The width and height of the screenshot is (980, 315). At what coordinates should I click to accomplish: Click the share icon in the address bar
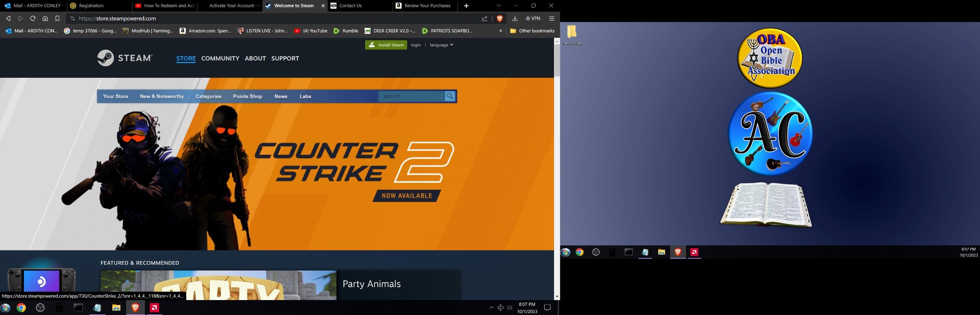tap(484, 18)
